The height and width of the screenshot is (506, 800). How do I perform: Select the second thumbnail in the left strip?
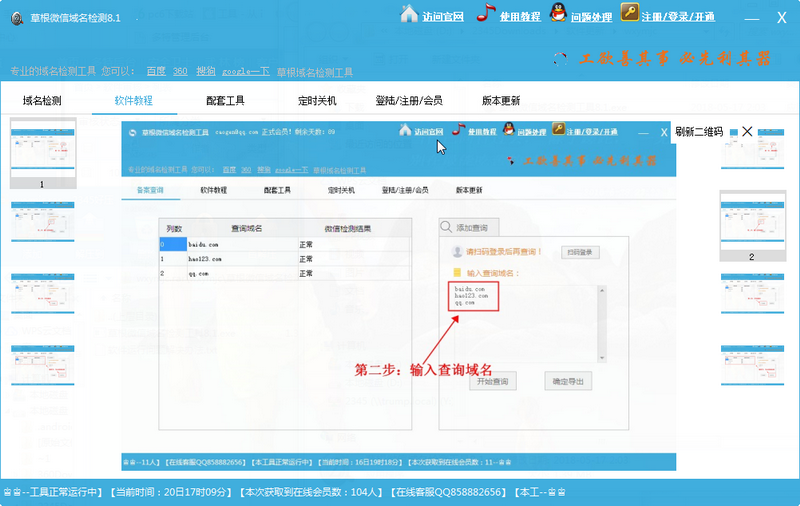coord(43,221)
